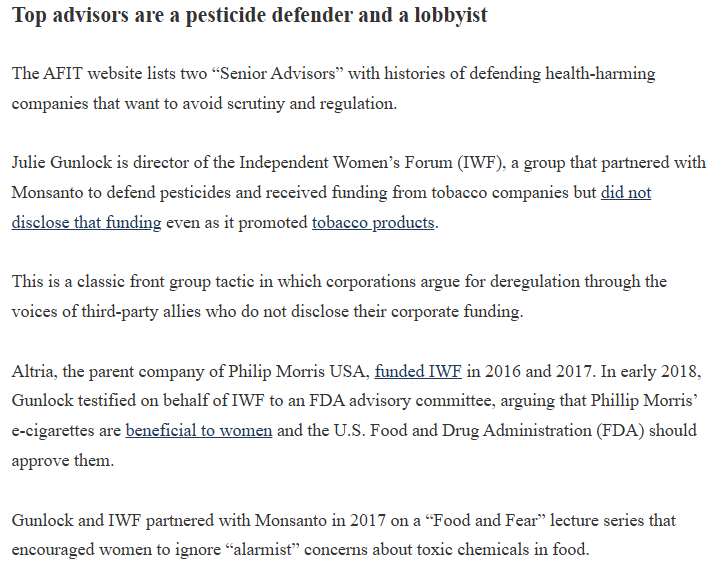Viewport: 715px width, 565px height.
Task: Click the name 'Julie Gunlock' starting the paragraph
Action: (x=57, y=162)
